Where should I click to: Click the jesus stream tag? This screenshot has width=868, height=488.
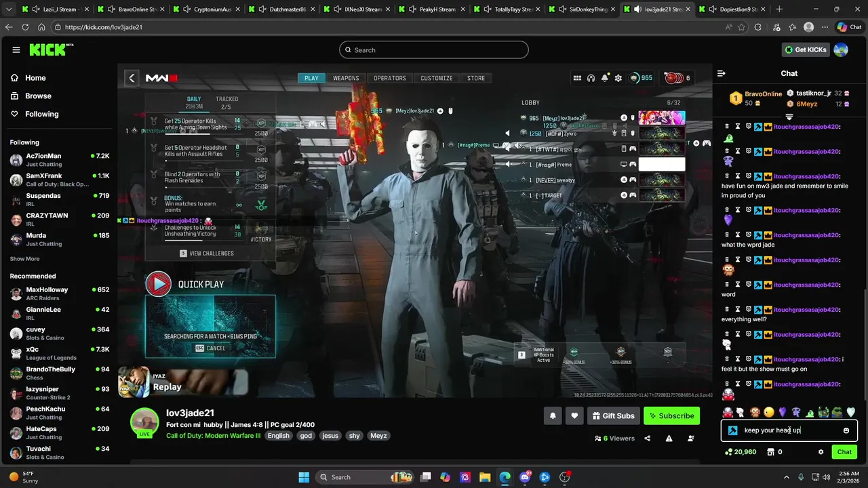(x=330, y=436)
